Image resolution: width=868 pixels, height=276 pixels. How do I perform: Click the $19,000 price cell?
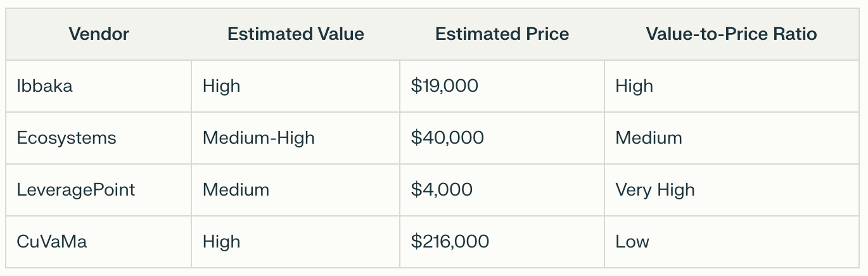point(502,86)
